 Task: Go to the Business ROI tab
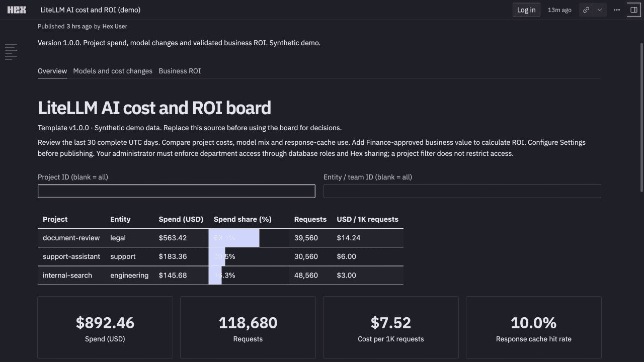point(180,71)
